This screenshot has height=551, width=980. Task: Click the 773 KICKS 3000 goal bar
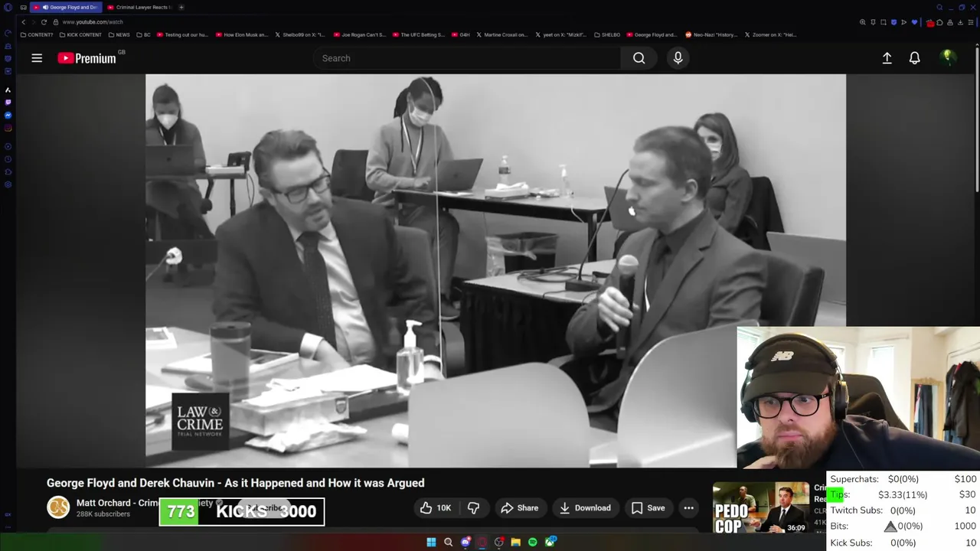point(242,511)
